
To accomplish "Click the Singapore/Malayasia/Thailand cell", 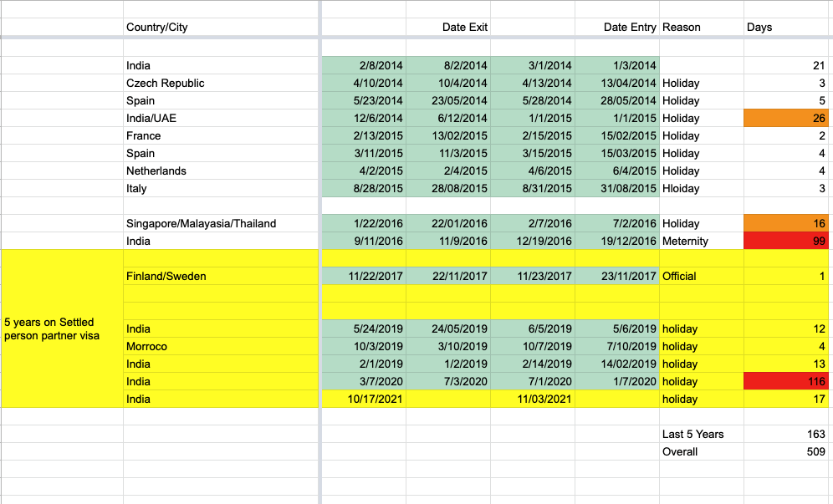I will click(221, 223).
